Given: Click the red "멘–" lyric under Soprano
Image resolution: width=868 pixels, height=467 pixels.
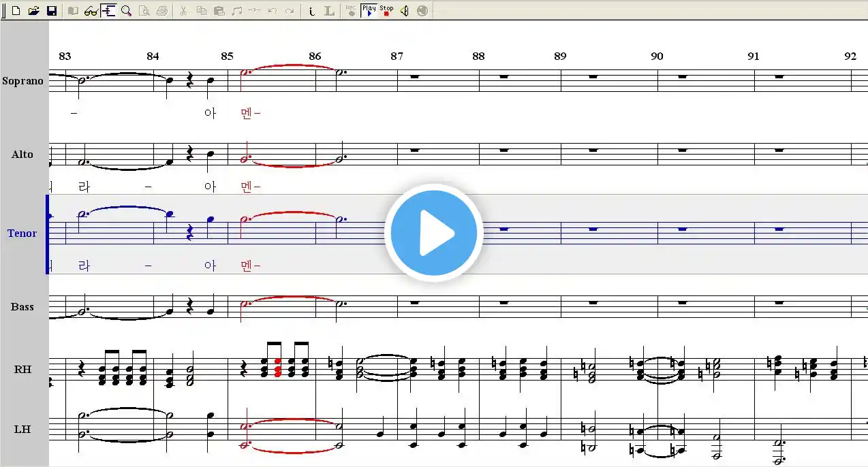Looking at the screenshot, I should point(251,113).
